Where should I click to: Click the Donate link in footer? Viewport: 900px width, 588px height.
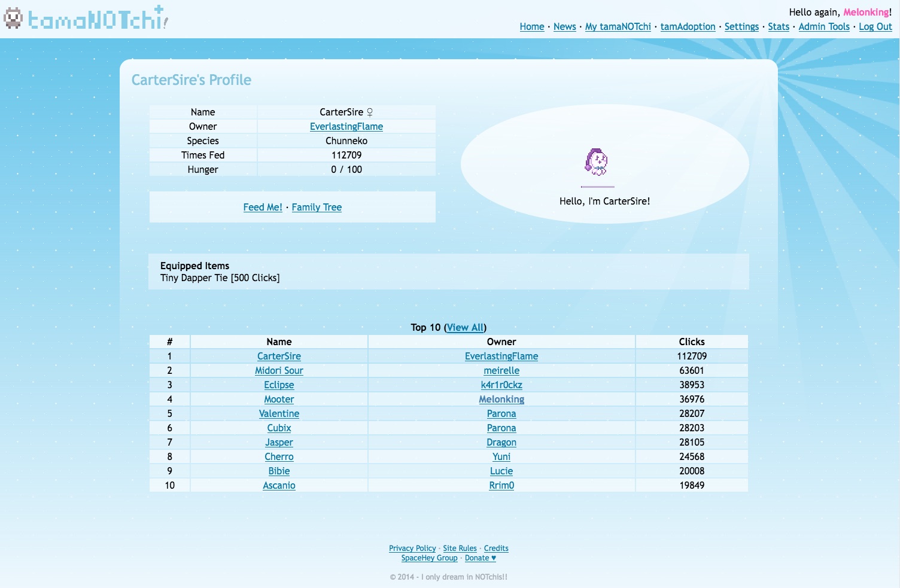(481, 558)
